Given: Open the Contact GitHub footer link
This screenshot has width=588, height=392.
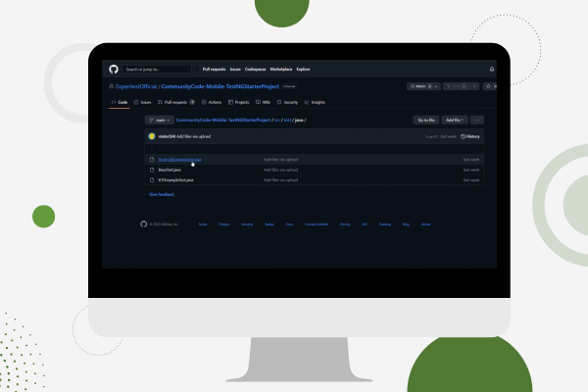Looking at the screenshot, I should click(x=317, y=224).
